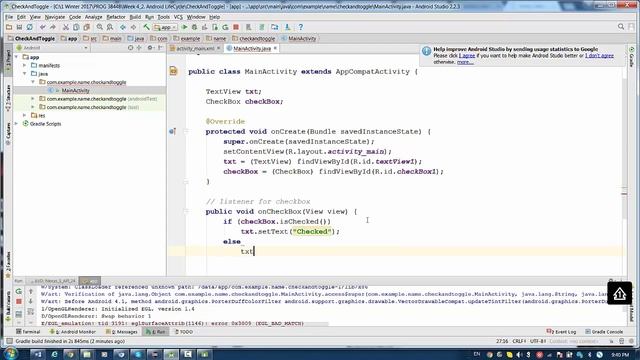Open the Build menu
The width and height of the screenshot is (640, 360).
pyautogui.click(x=135, y=17)
